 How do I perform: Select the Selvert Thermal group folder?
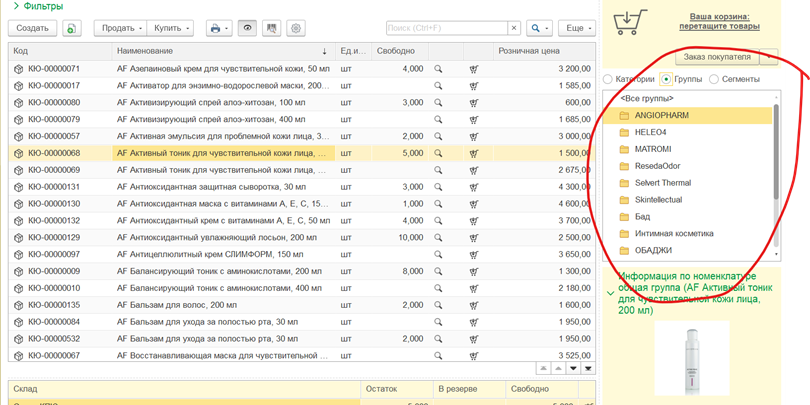688,183
